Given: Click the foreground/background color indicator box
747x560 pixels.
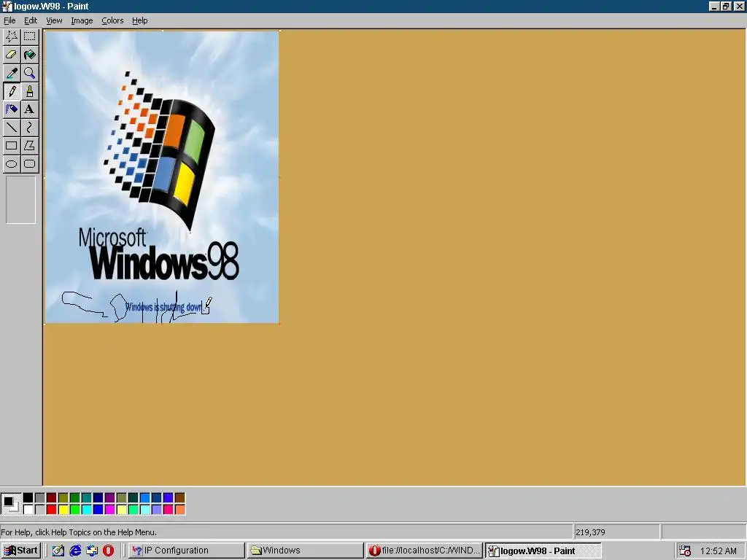Looking at the screenshot, I should coord(11,504).
